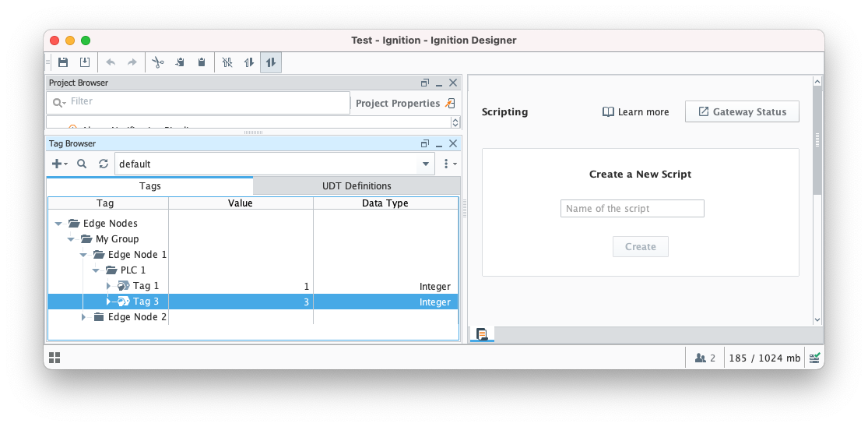868x427 pixels.
Task: Click the Name of the script field
Action: (632, 209)
